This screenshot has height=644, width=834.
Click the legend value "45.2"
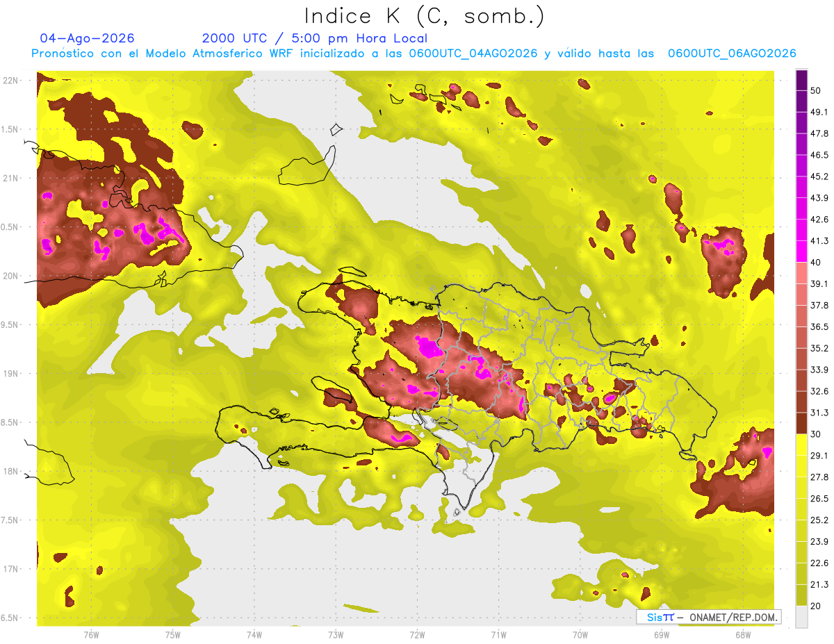point(819,176)
